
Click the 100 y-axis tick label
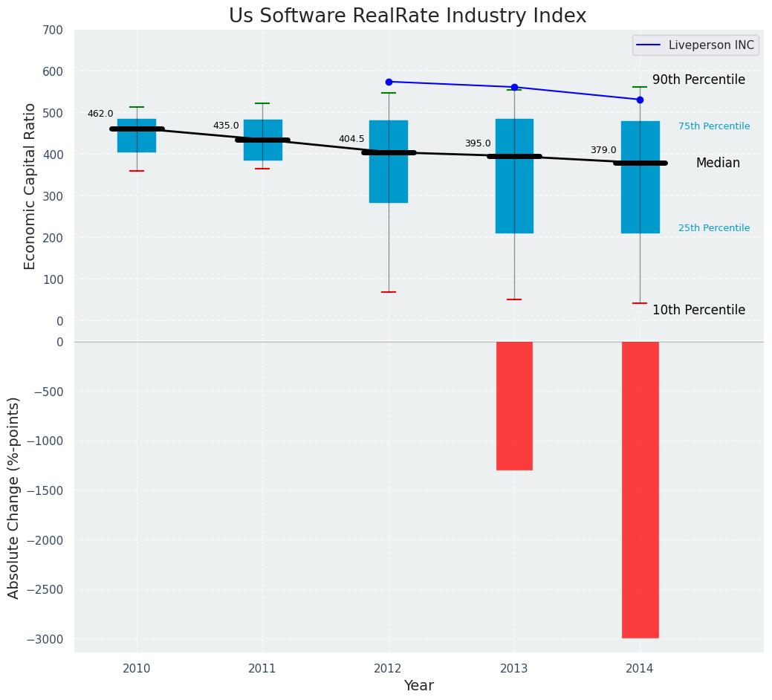click(53, 279)
